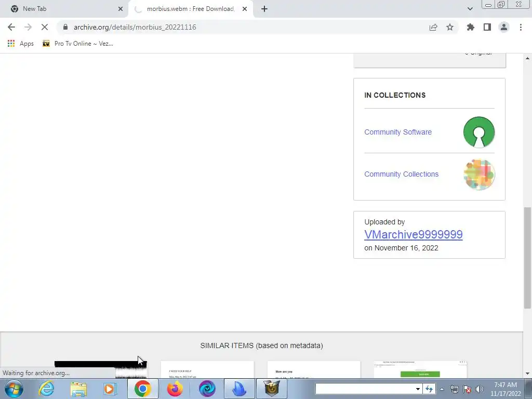
Task: Open the network tray icon
Action: pos(454,389)
